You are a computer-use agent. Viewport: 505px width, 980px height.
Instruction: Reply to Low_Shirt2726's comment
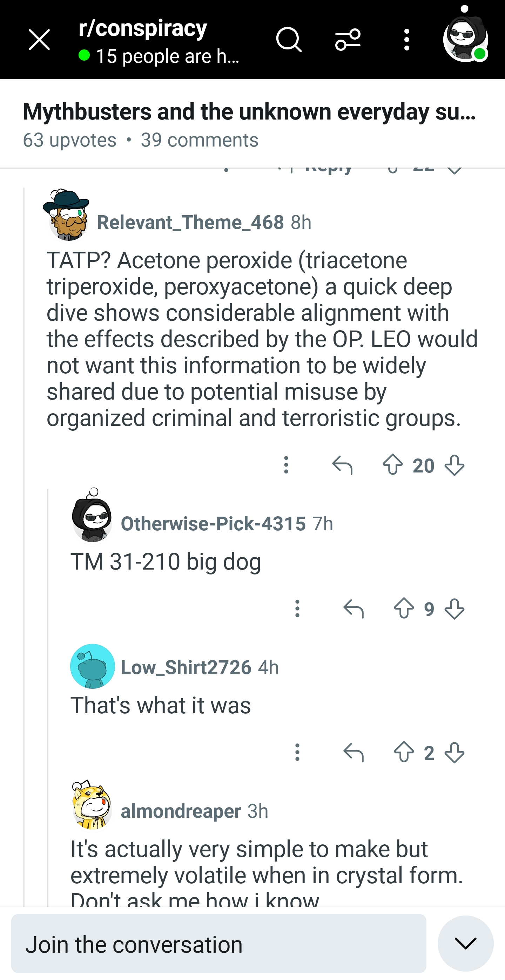[x=353, y=752]
